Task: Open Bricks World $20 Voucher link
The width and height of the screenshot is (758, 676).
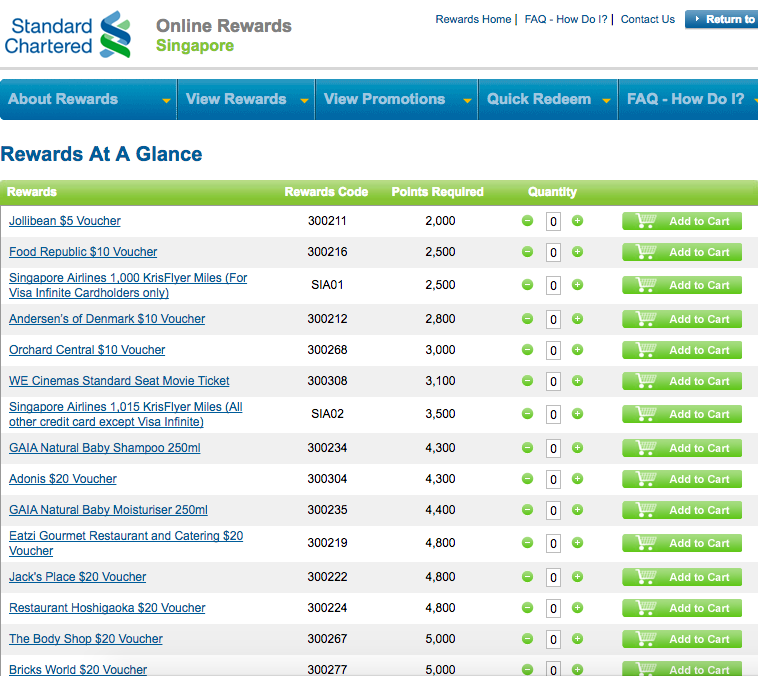Action: pyautogui.click(x=78, y=669)
